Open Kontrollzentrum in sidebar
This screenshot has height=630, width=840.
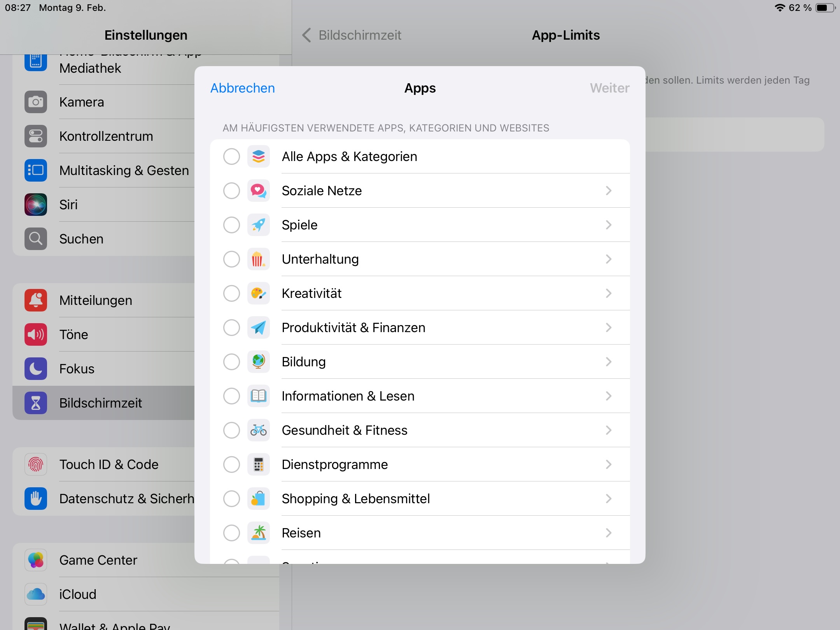(x=103, y=136)
